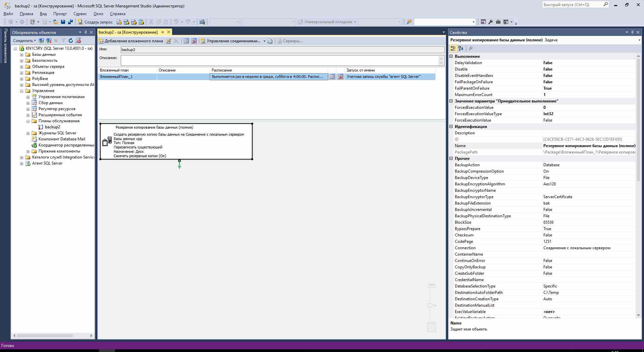Remove schedule from ВложенныйПлан_1 row

[340, 77]
